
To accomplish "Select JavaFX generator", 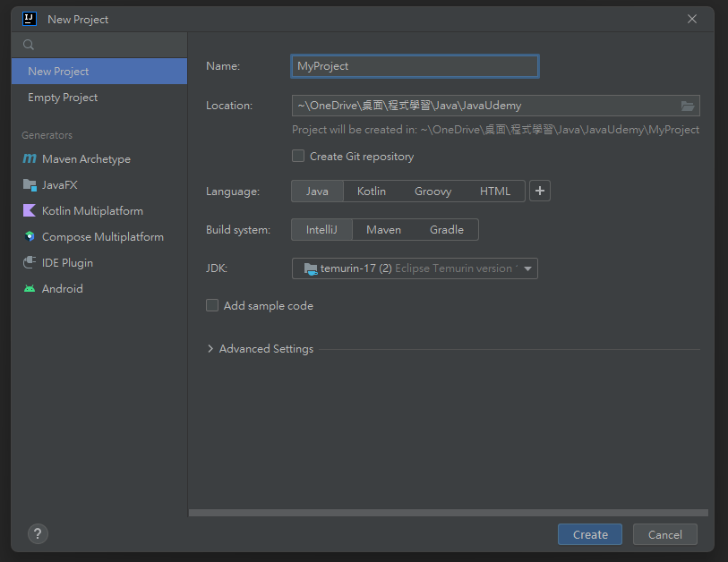I will tap(99, 184).
